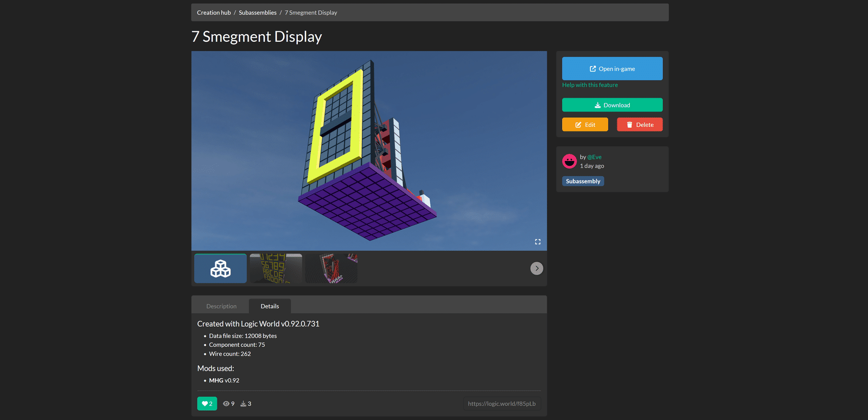Viewport: 868px width, 420px height.
Task: Click the 3D display model preview
Action: (369, 151)
